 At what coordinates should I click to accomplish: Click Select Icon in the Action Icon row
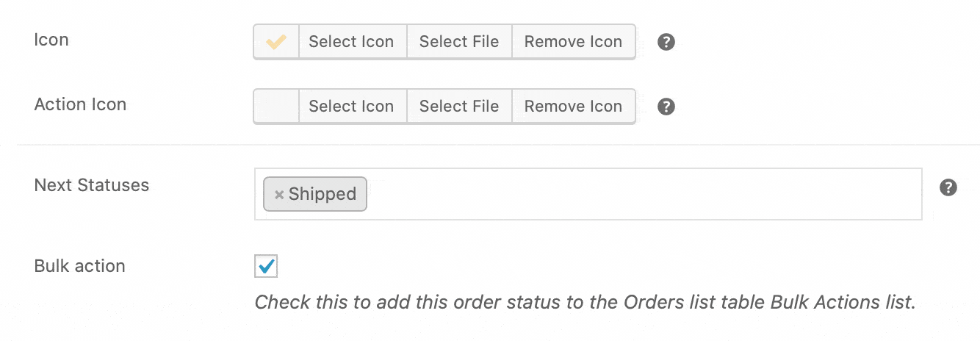tap(351, 107)
